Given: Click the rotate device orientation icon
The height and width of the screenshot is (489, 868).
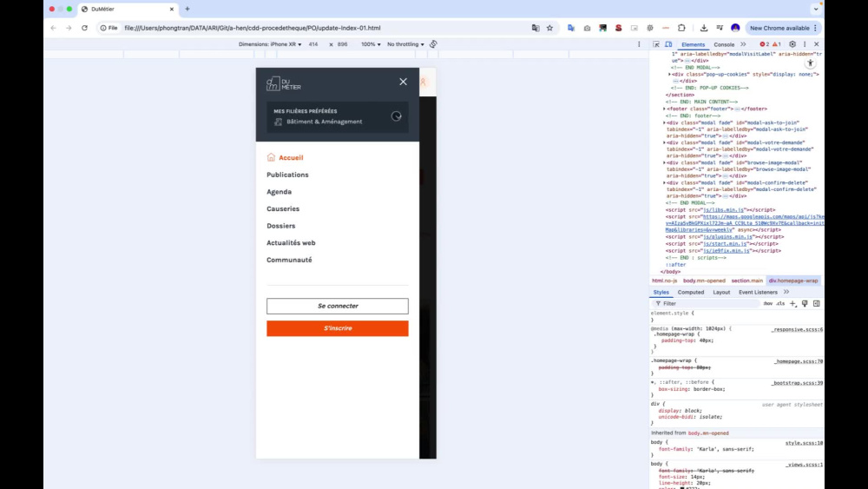Looking at the screenshot, I should [x=433, y=44].
